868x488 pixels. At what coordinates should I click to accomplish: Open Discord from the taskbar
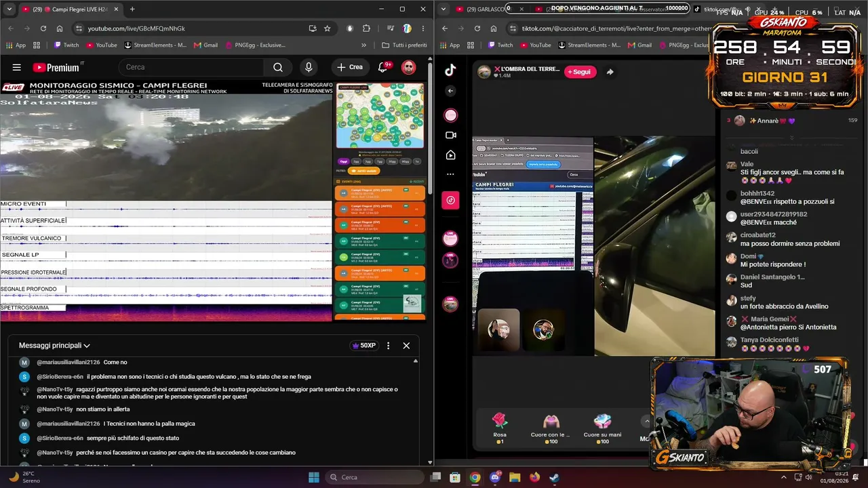click(x=495, y=477)
